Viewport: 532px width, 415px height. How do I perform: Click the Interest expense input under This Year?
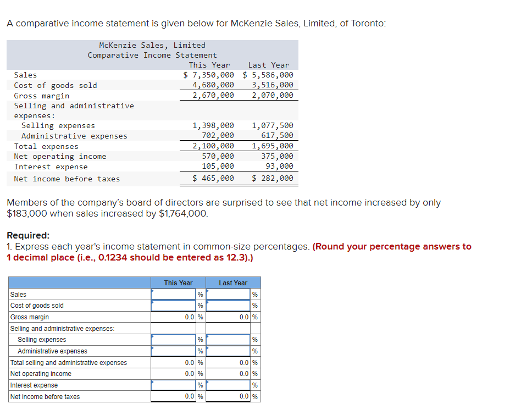point(173,385)
